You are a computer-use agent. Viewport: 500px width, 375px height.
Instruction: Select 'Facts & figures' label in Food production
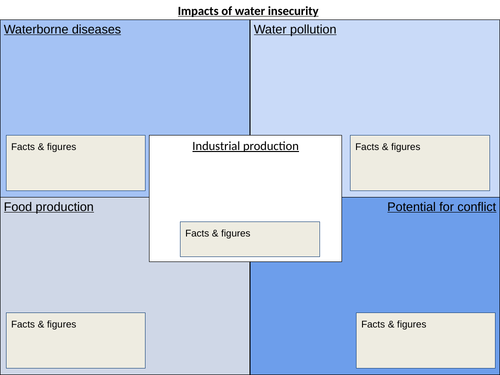44,324
